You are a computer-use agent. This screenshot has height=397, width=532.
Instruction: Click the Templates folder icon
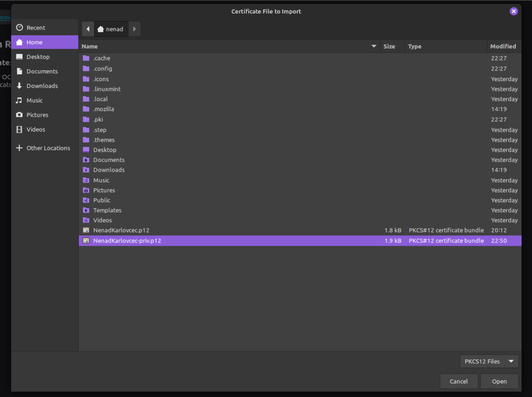pos(86,210)
